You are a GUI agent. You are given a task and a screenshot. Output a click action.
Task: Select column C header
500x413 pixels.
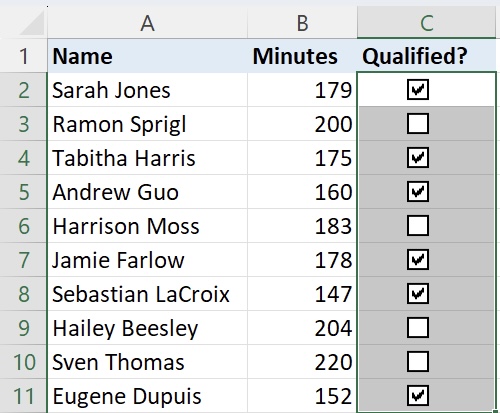coord(426,23)
